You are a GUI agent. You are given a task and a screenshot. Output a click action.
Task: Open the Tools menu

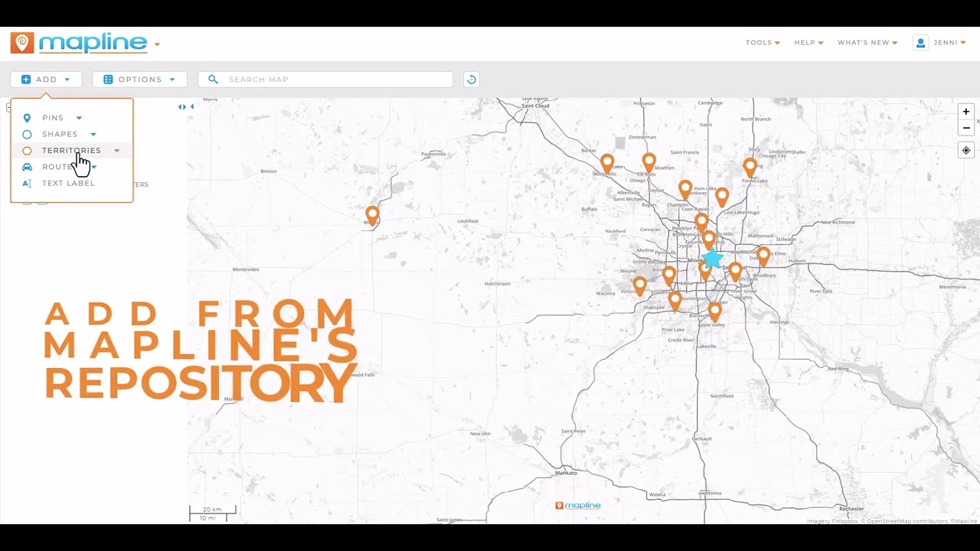[763, 43]
